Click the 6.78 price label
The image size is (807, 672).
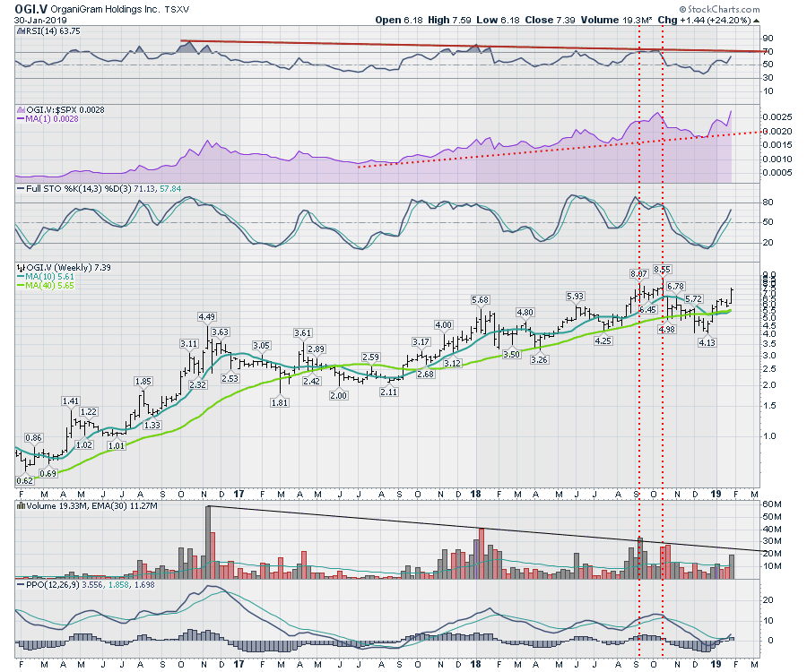pos(675,286)
